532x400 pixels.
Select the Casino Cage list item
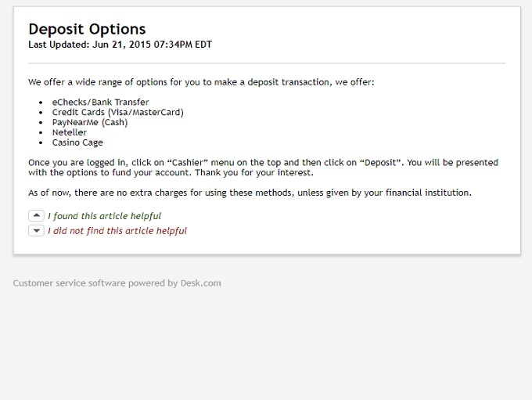point(77,143)
